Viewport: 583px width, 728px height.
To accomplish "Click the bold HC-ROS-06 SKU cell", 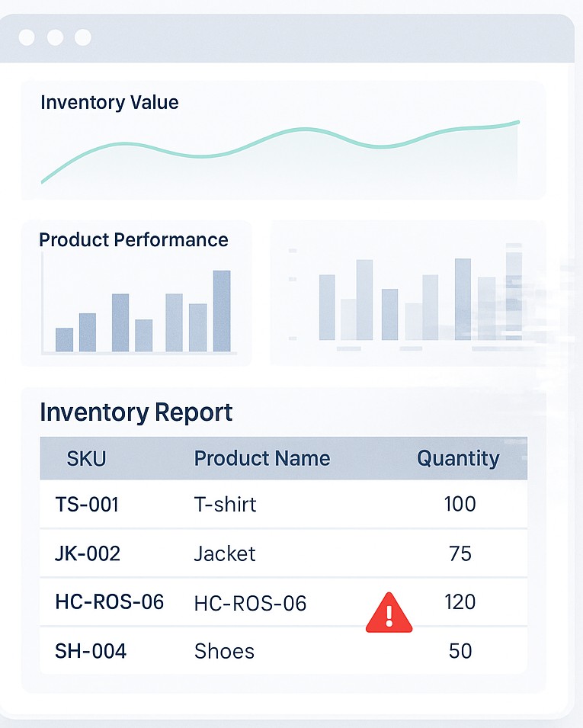I will pyautogui.click(x=110, y=602).
